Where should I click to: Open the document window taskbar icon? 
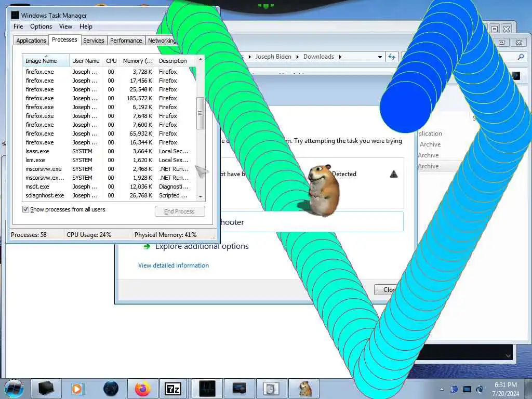coord(271,389)
